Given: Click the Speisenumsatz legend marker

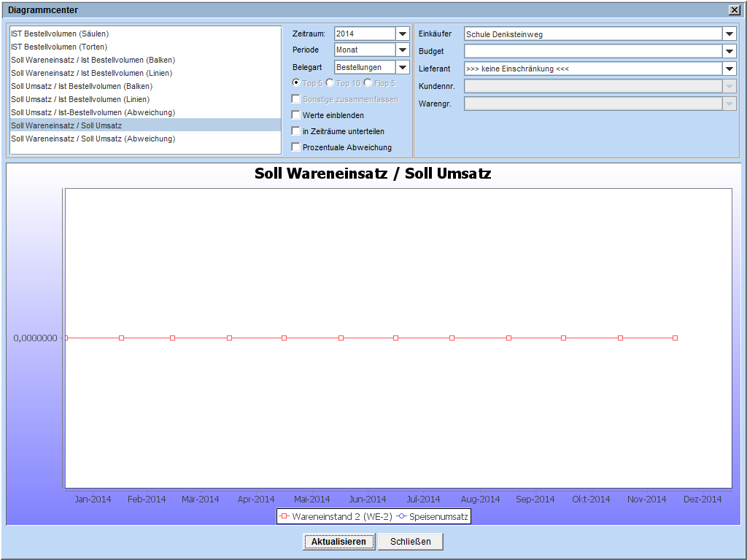Looking at the screenshot, I should [401, 517].
